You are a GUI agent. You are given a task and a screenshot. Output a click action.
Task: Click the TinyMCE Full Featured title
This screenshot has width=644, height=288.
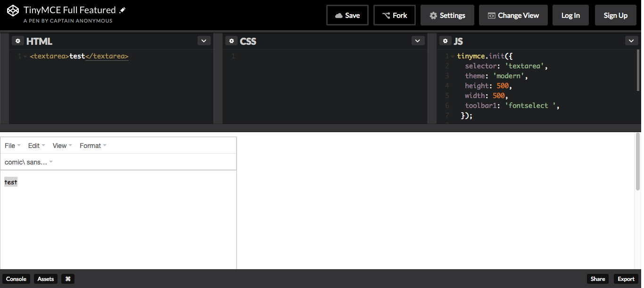pos(70,10)
